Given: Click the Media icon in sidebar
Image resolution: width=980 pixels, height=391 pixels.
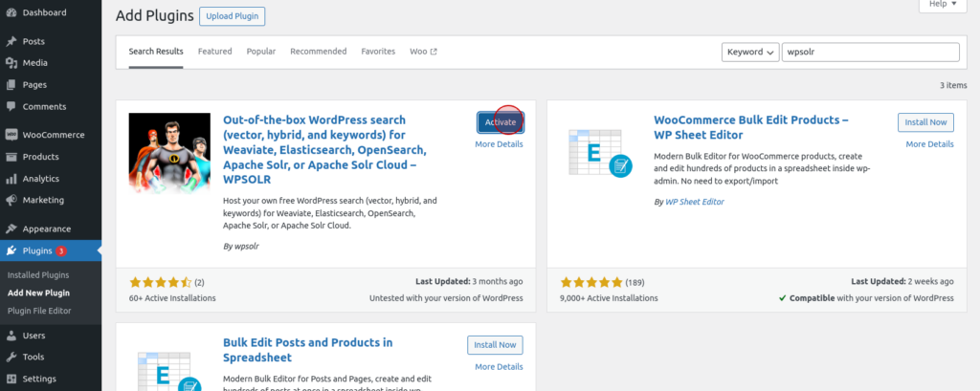Looking at the screenshot, I should [x=11, y=63].
